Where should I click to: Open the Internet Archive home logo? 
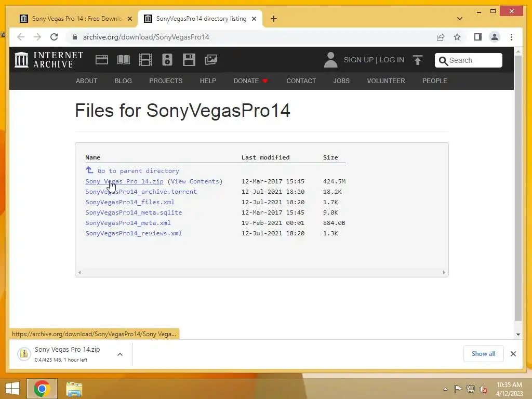coord(49,60)
